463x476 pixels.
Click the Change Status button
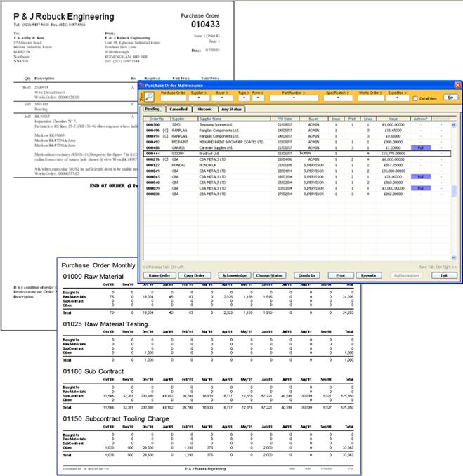pyautogui.click(x=270, y=276)
